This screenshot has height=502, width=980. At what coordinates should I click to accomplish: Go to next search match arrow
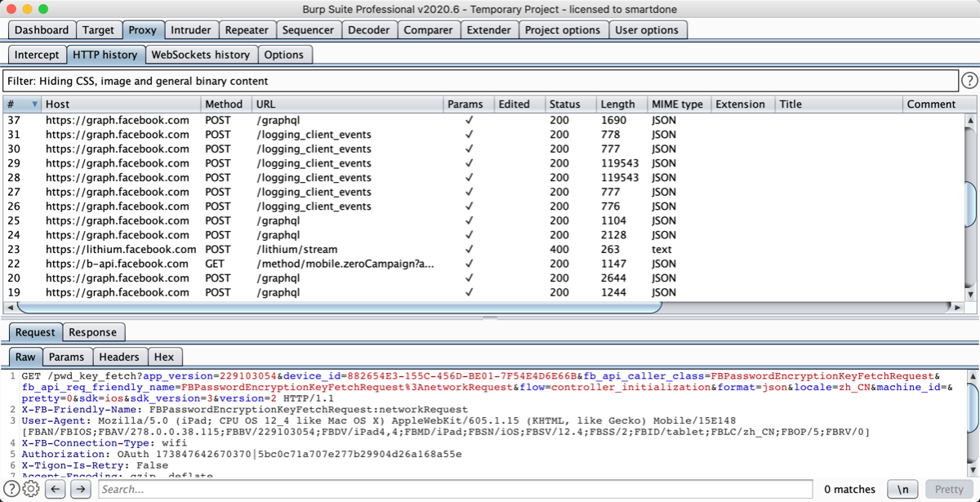[x=80, y=489]
